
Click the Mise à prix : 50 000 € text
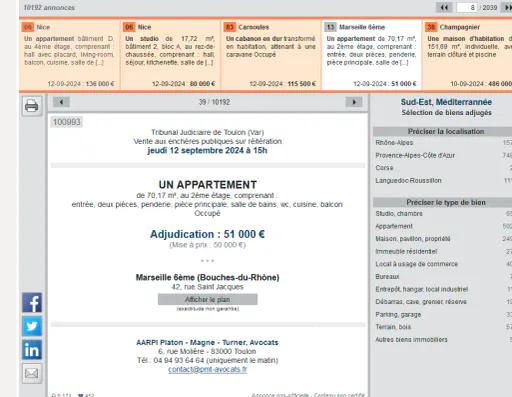point(207,245)
